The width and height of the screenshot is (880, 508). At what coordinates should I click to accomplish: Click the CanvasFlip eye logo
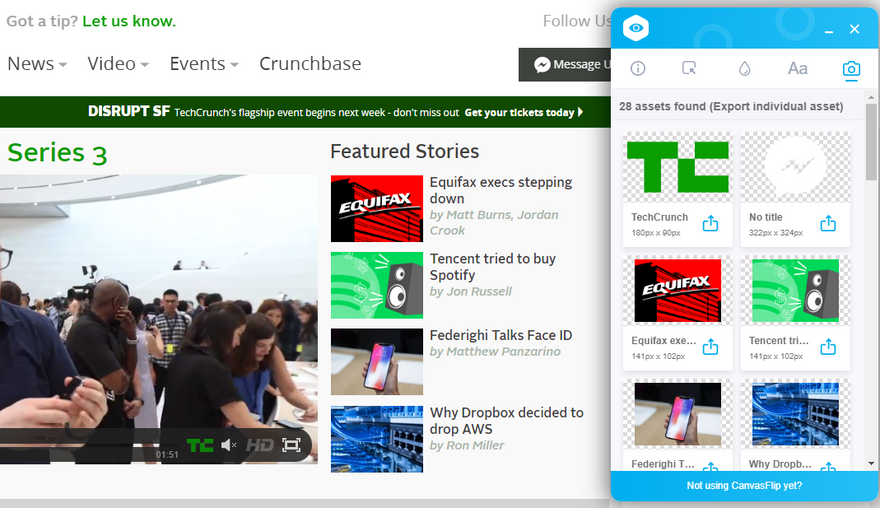click(x=636, y=28)
